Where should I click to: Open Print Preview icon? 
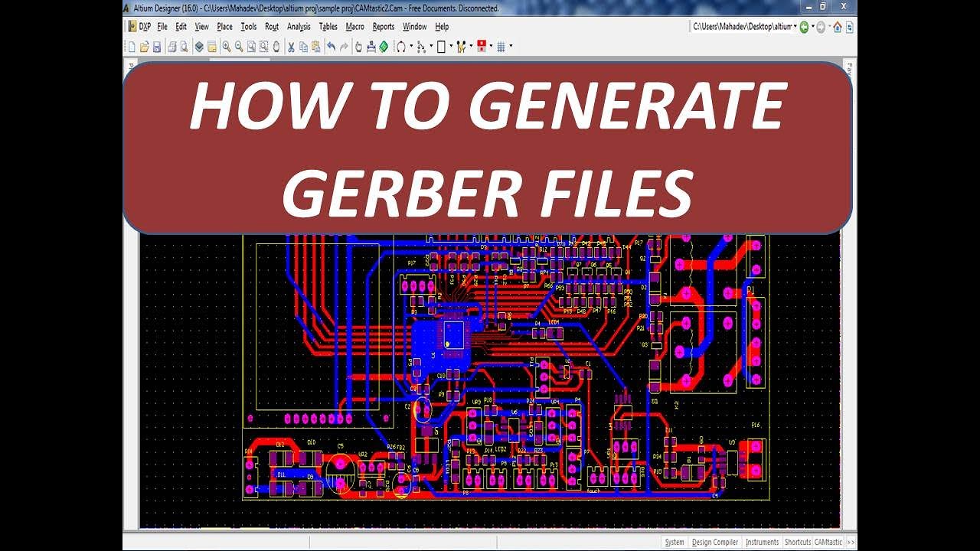pyautogui.click(x=184, y=47)
